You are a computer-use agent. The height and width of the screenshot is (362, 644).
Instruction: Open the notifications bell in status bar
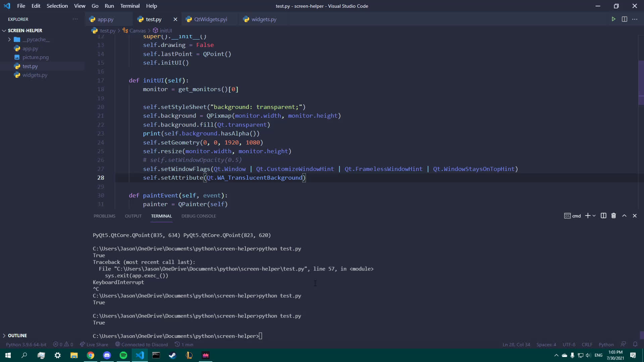pyautogui.click(x=635, y=344)
